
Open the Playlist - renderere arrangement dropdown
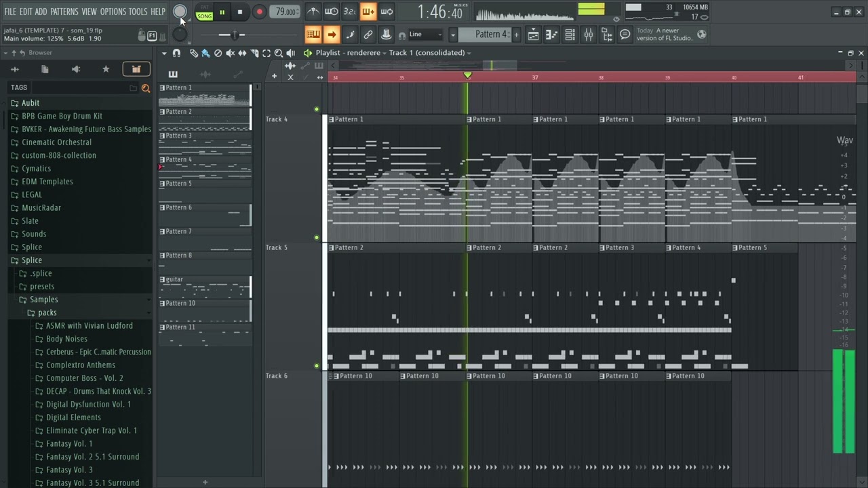pyautogui.click(x=351, y=53)
